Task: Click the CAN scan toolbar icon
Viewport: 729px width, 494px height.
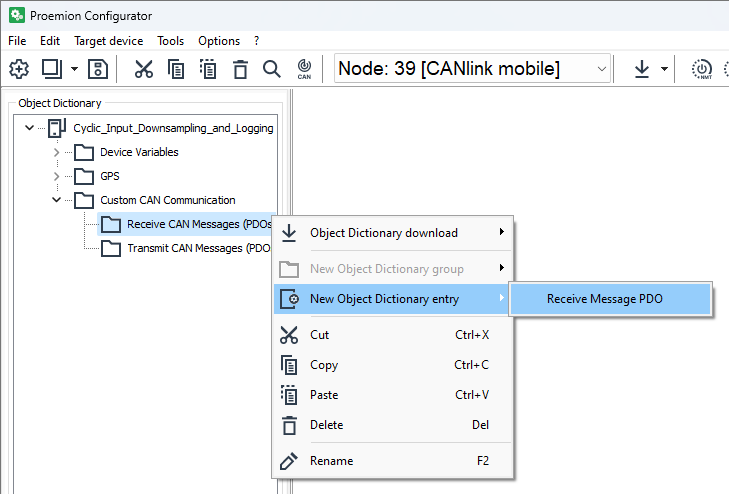Action: (x=305, y=69)
